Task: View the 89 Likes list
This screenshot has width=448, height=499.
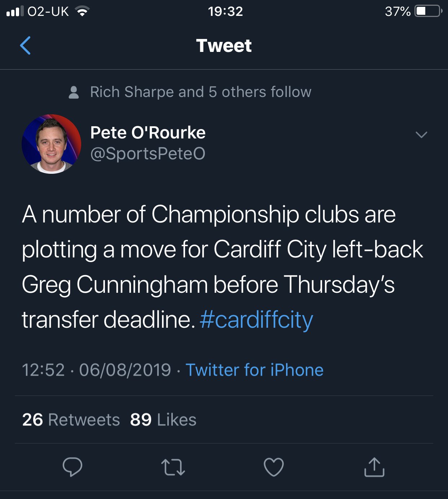Action: click(163, 420)
